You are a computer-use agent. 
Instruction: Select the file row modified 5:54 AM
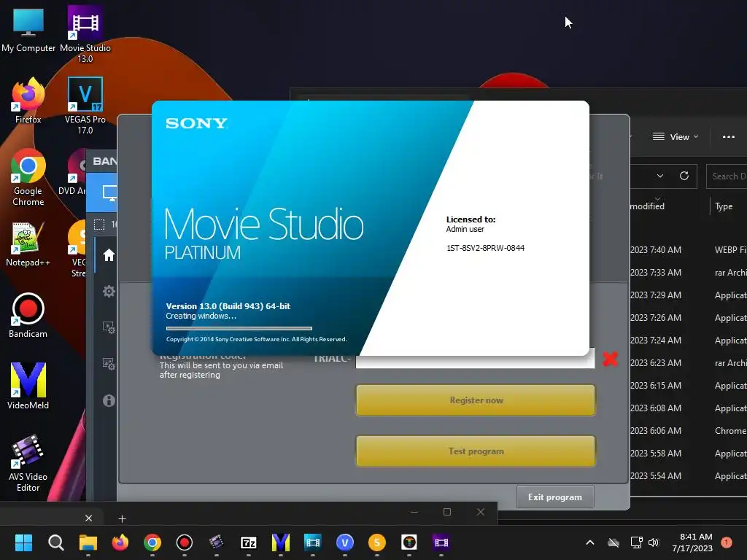coord(689,475)
